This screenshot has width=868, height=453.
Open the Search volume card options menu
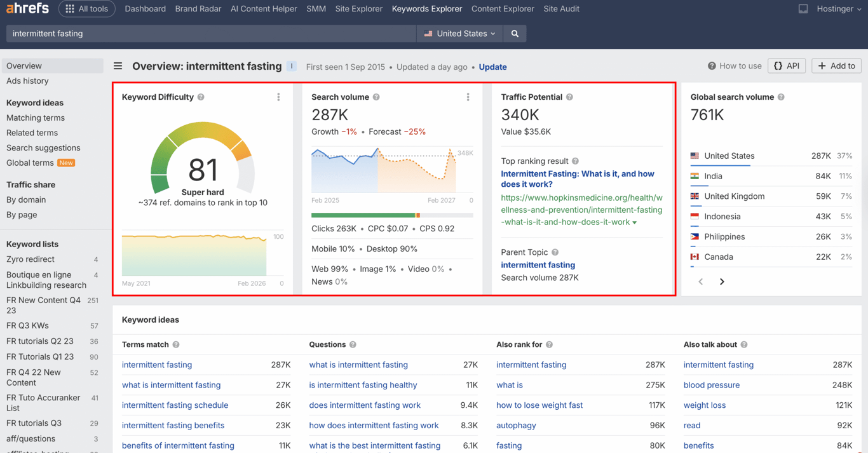click(x=468, y=97)
